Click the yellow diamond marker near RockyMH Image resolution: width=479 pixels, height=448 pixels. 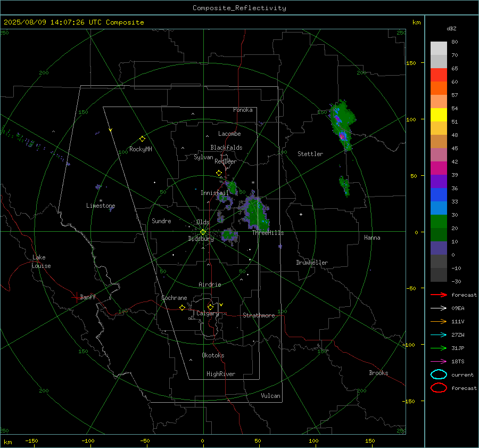[x=142, y=139]
